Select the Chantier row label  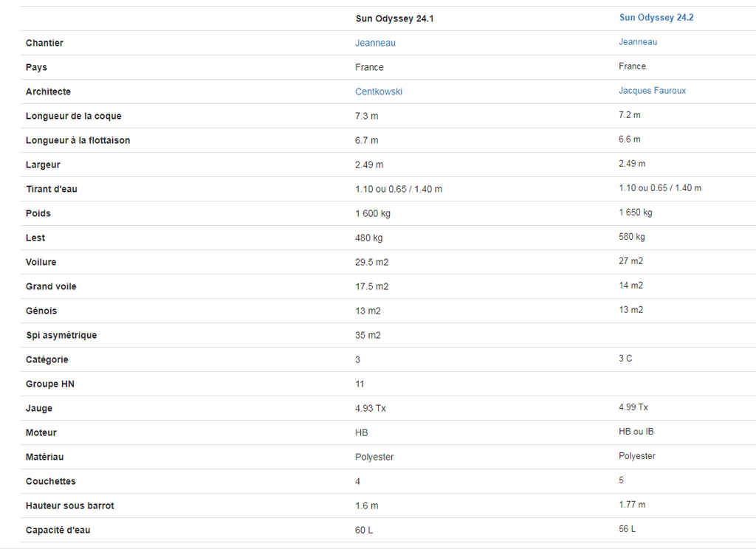tap(44, 43)
